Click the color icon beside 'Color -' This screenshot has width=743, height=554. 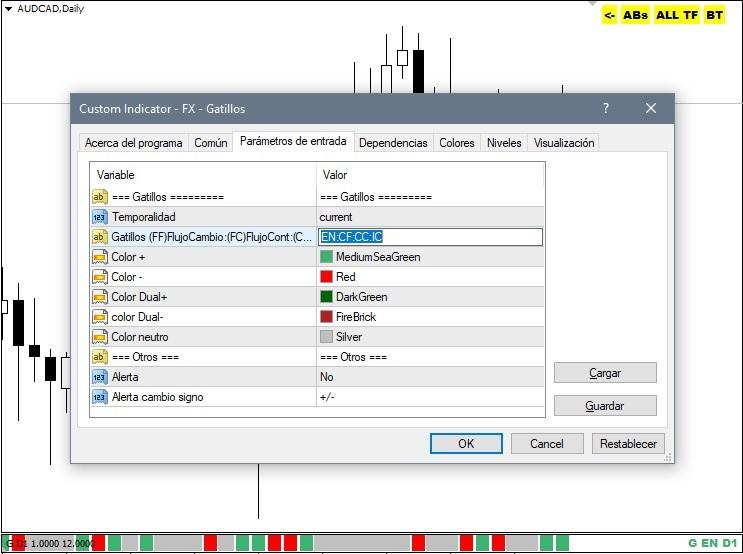(x=99, y=277)
